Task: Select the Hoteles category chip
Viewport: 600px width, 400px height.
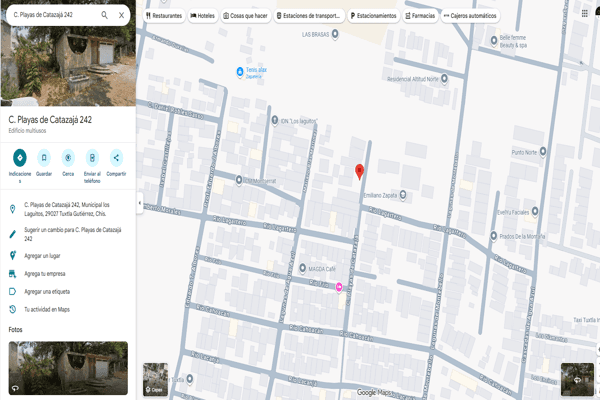Action: pos(202,16)
